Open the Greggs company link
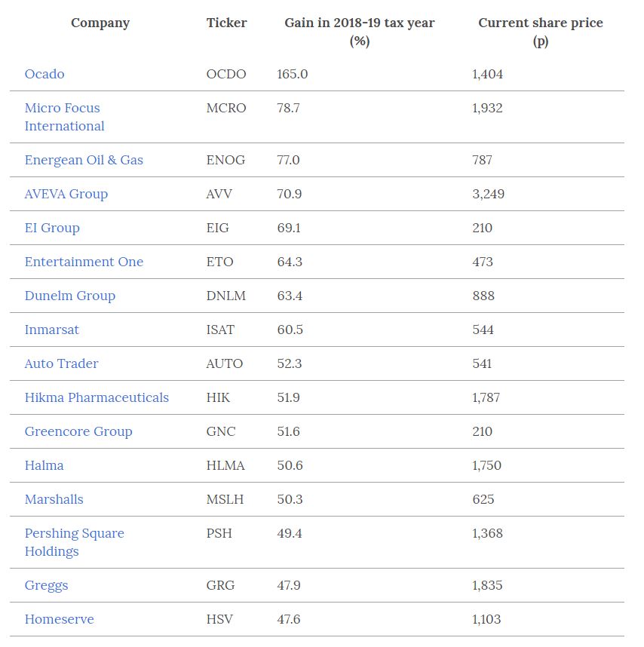This screenshot has width=644, height=647. 46,585
